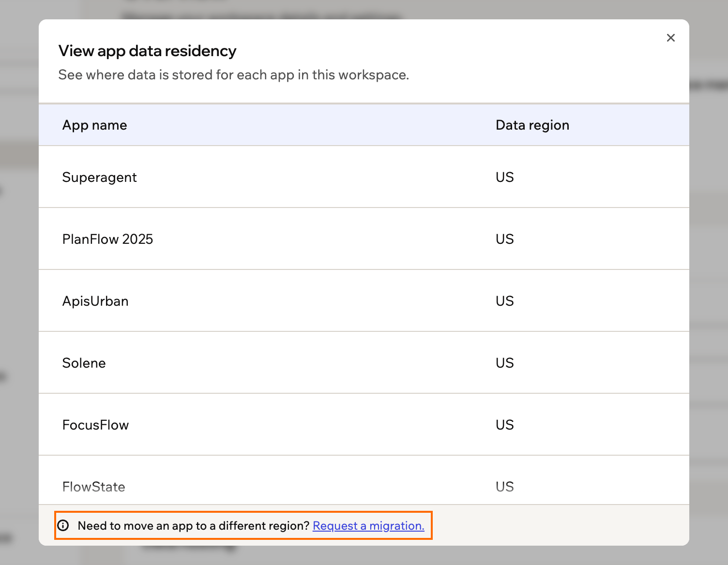Viewport: 728px width, 565px height.
Task: Click the Superagent app name
Action: (x=100, y=178)
